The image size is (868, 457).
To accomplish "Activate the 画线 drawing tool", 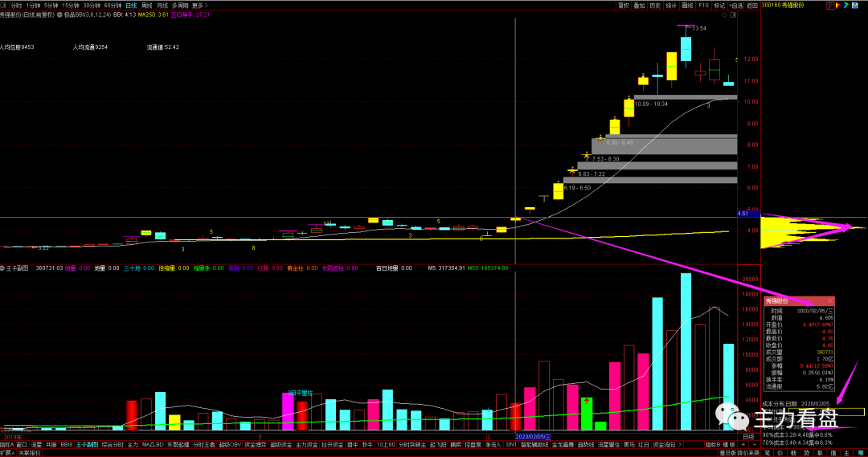I will pos(687,6).
